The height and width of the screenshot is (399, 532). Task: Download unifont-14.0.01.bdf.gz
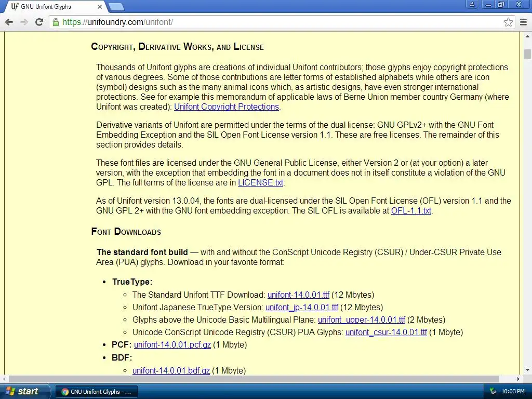171,370
